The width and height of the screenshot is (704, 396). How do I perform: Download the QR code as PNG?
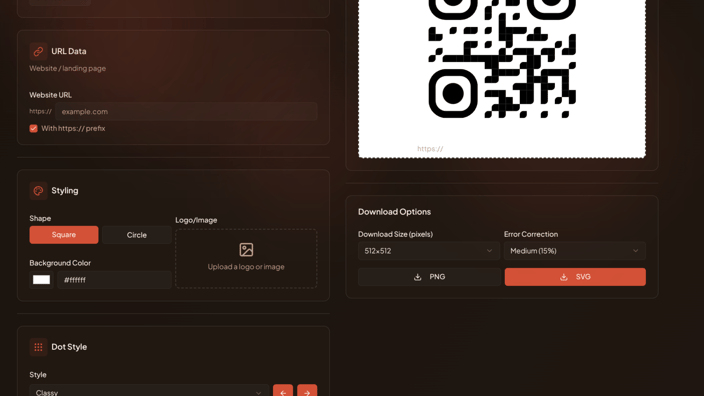pyautogui.click(x=429, y=277)
